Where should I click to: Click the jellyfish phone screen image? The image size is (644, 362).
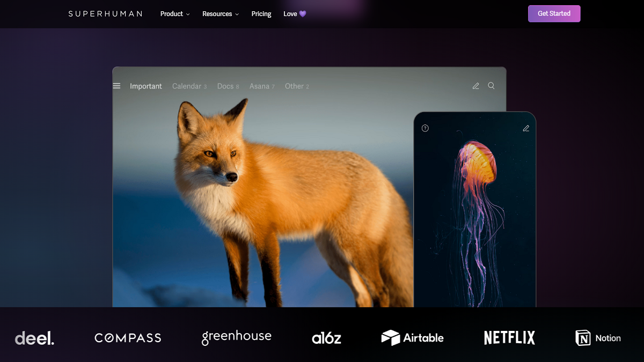tap(475, 215)
